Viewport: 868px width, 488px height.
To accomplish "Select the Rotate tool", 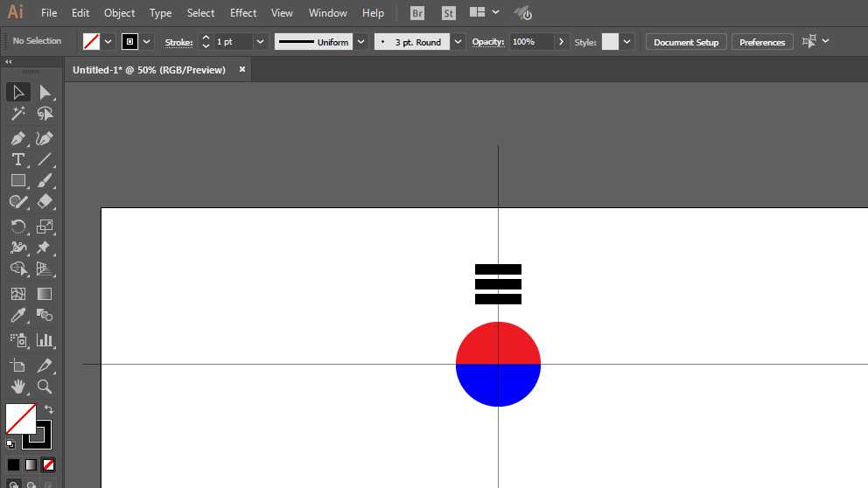I will point(18,227).
